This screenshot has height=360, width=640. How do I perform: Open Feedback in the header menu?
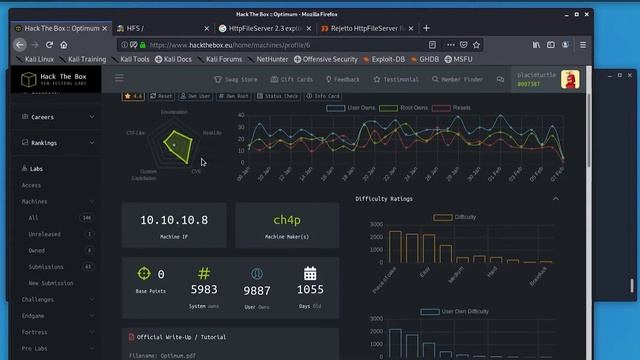tap(343, 79)
